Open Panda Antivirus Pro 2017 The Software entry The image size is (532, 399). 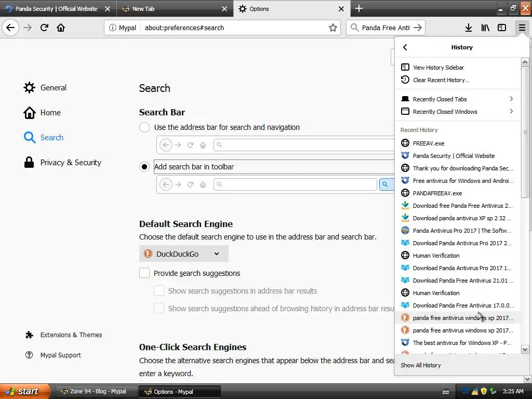pyautogui.click(x=457, y=230)
